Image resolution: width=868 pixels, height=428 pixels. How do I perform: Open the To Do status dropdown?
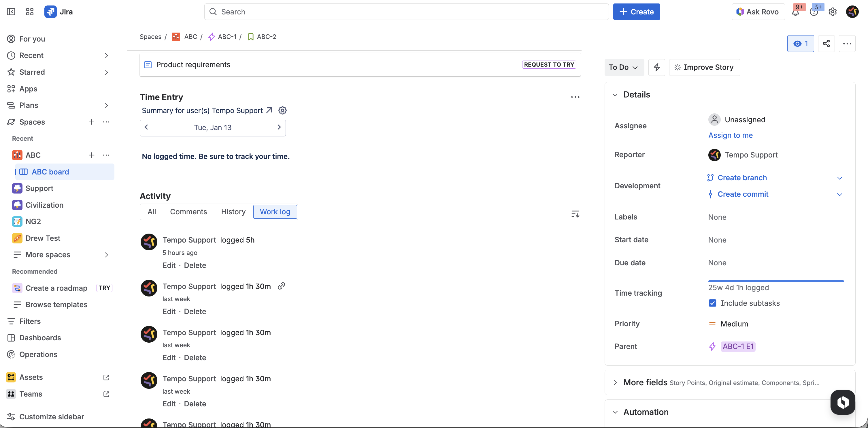623,67
